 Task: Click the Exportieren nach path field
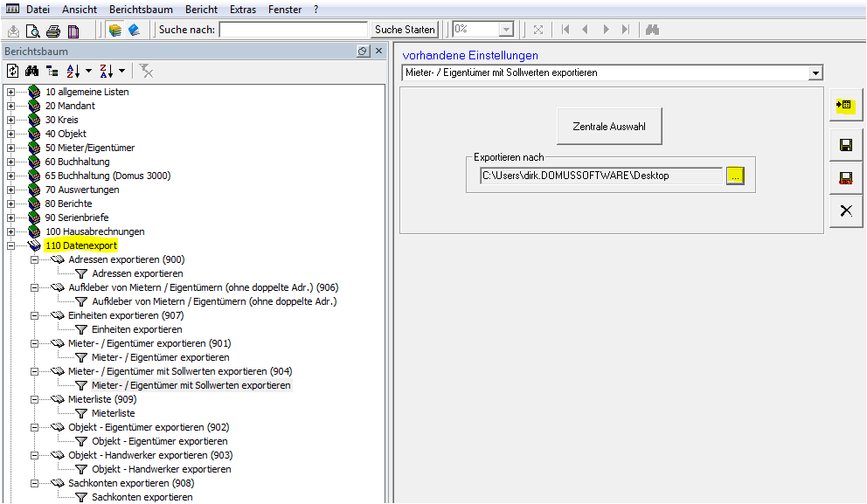[601, 176]
